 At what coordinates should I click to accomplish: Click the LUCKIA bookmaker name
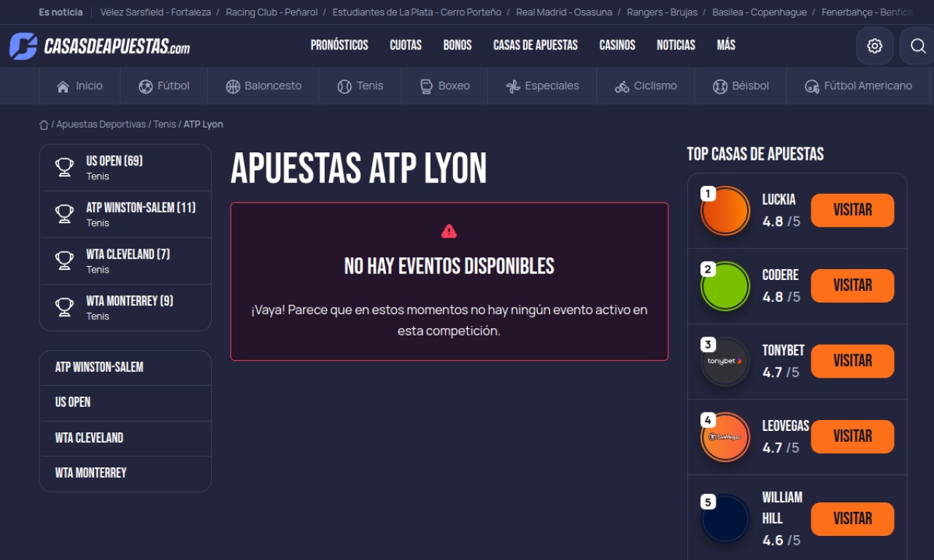pos(779,200)
